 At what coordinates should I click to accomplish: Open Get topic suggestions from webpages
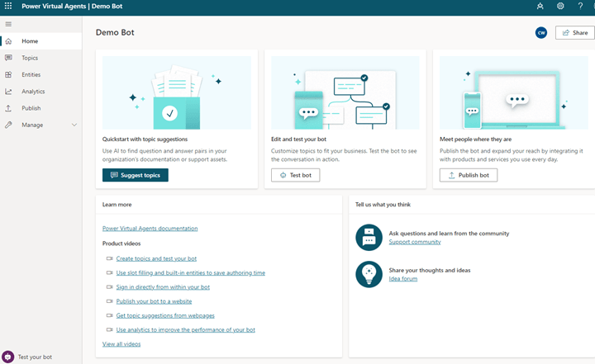(165, 315)
